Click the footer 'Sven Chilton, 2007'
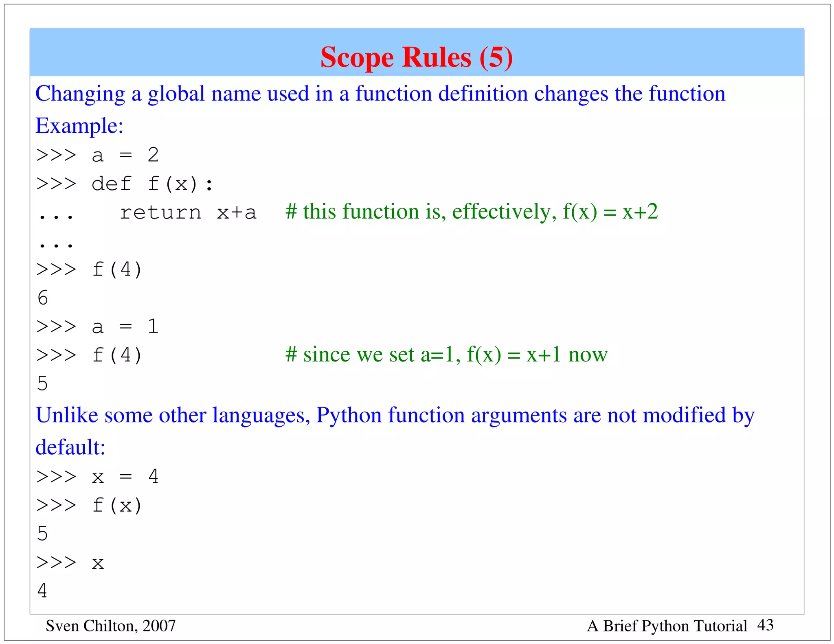This screenshot has width=834, height=644. [111, 626]
